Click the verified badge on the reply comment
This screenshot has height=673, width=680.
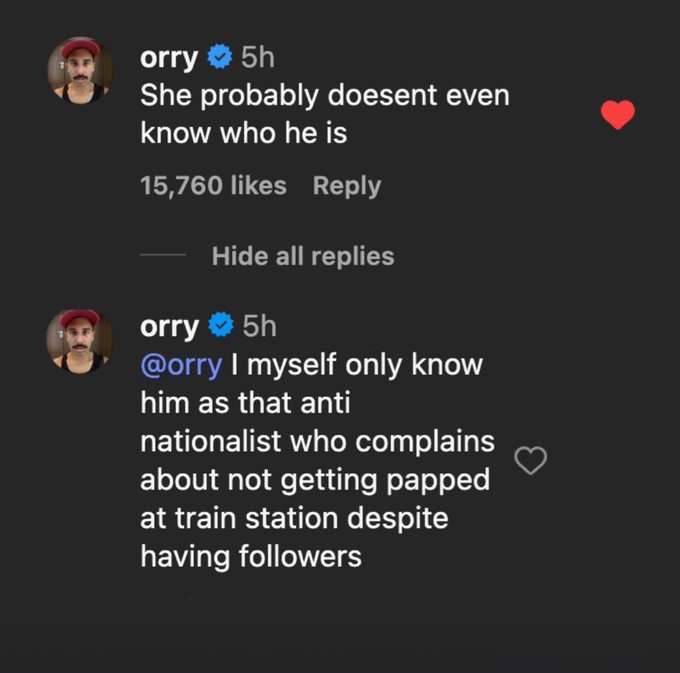(219, 326)
